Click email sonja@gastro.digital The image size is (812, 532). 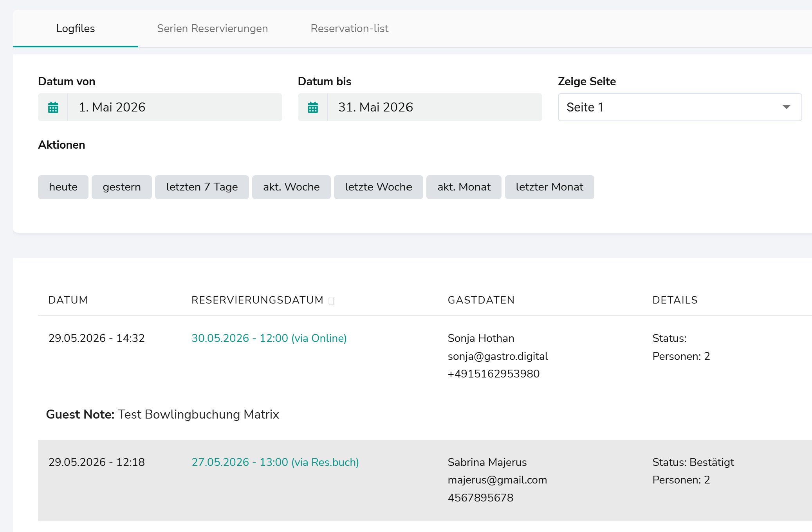(498, 356)
